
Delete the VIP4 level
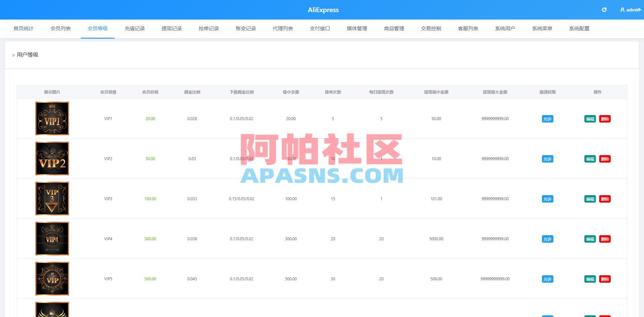[x=605, y=239]
